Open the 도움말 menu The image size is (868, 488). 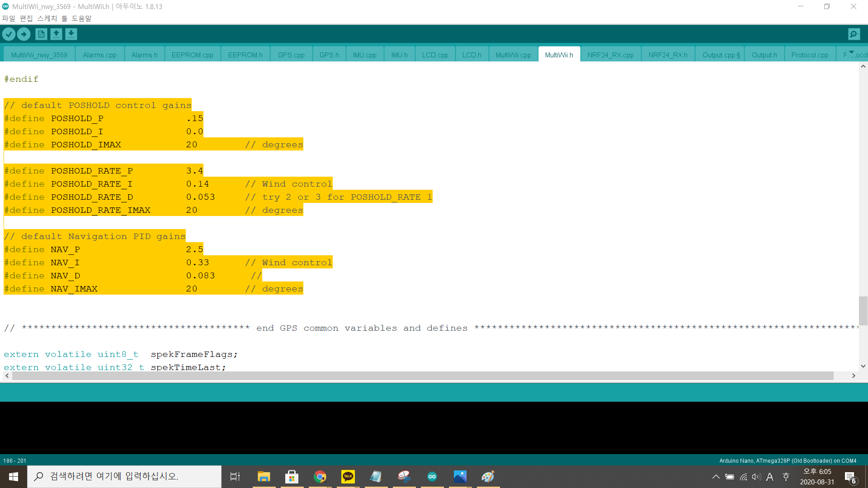tap(81, 19)
